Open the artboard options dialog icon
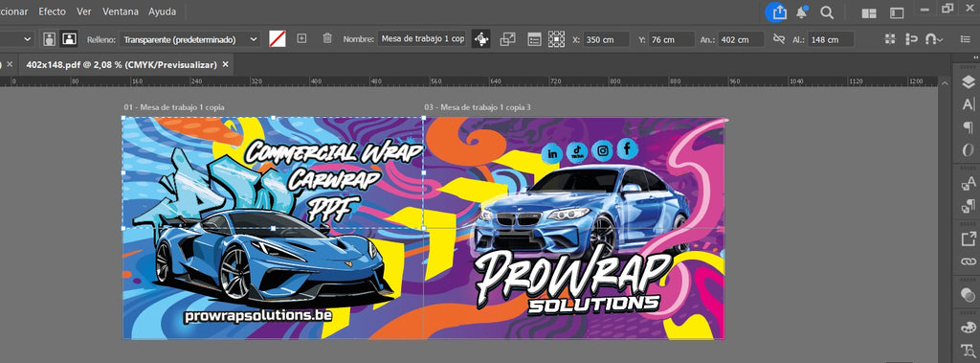 (x=534, y=39)
